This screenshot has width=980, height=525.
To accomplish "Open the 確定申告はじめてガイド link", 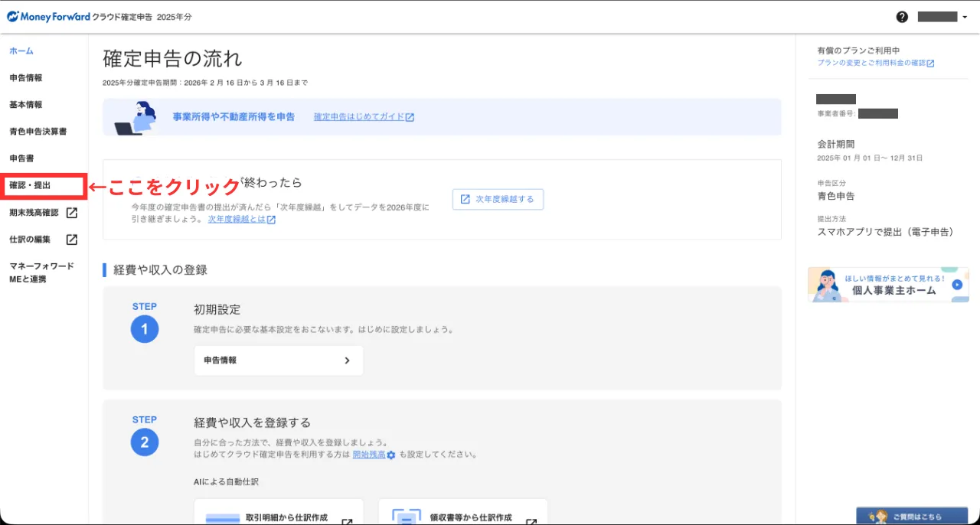I will [x=364, y=117].
